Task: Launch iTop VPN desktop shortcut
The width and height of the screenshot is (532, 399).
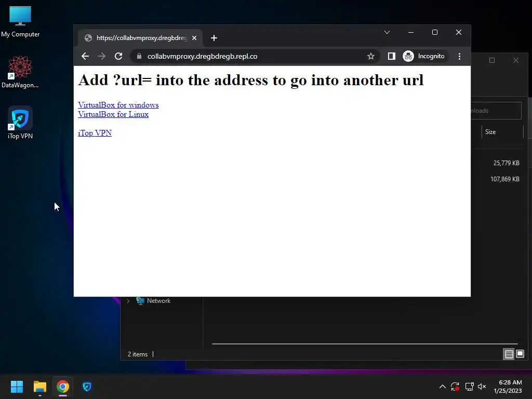Action: [20, 123]
